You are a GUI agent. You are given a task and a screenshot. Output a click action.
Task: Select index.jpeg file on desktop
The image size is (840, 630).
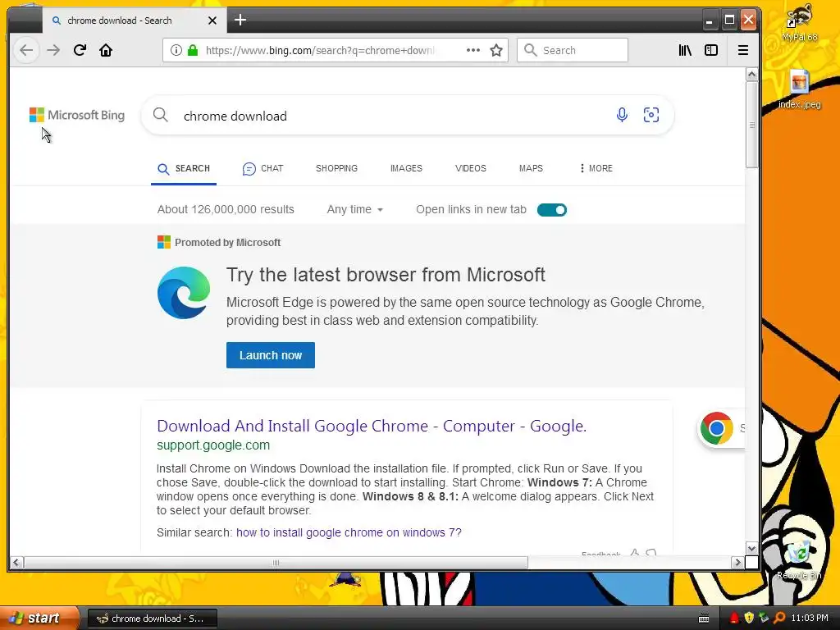coord(799,89)
